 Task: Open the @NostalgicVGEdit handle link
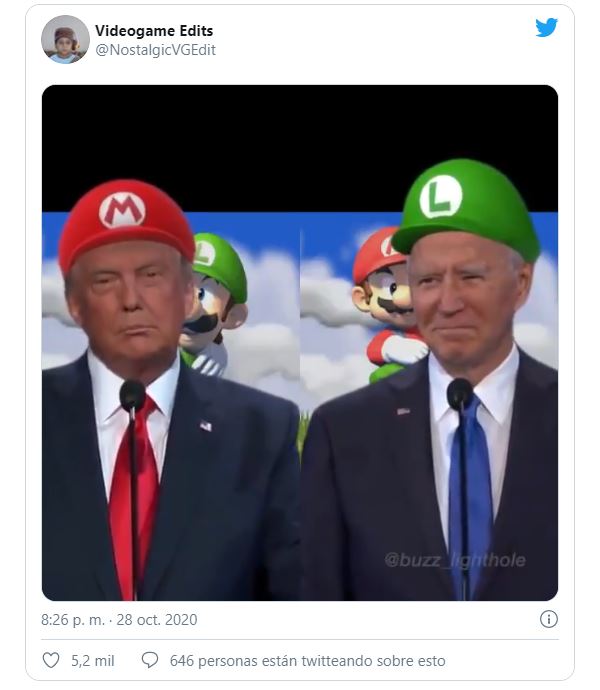point(155,50)
